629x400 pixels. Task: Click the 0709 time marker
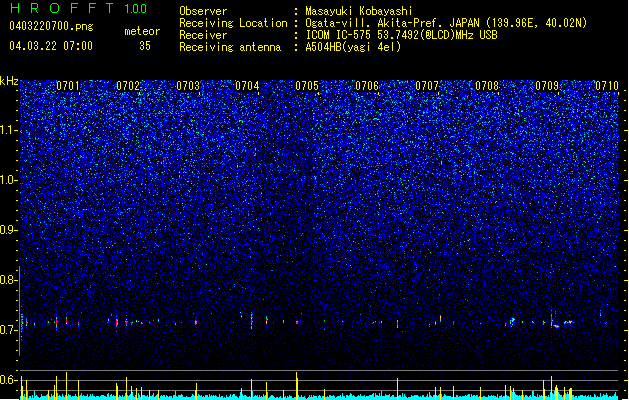(x=547, y=86)
